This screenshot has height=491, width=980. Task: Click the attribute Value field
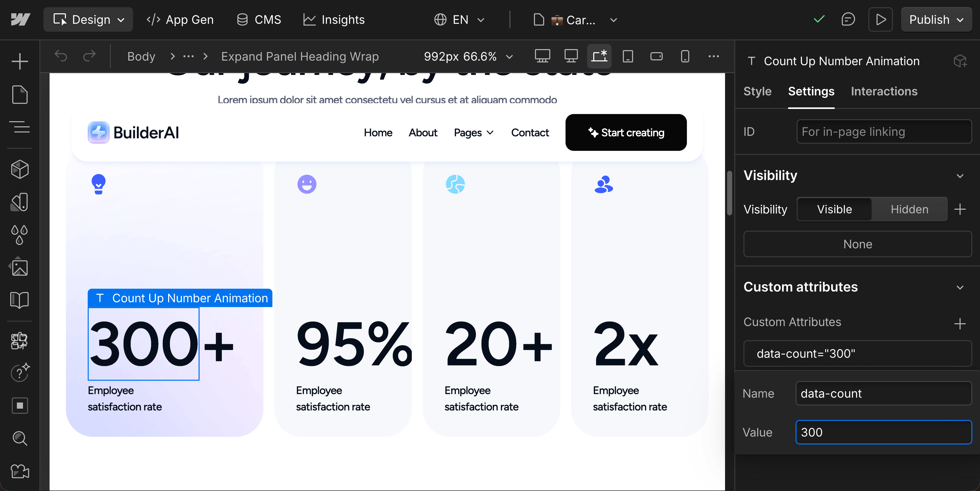pyautogui.click(x=883, y=432)
